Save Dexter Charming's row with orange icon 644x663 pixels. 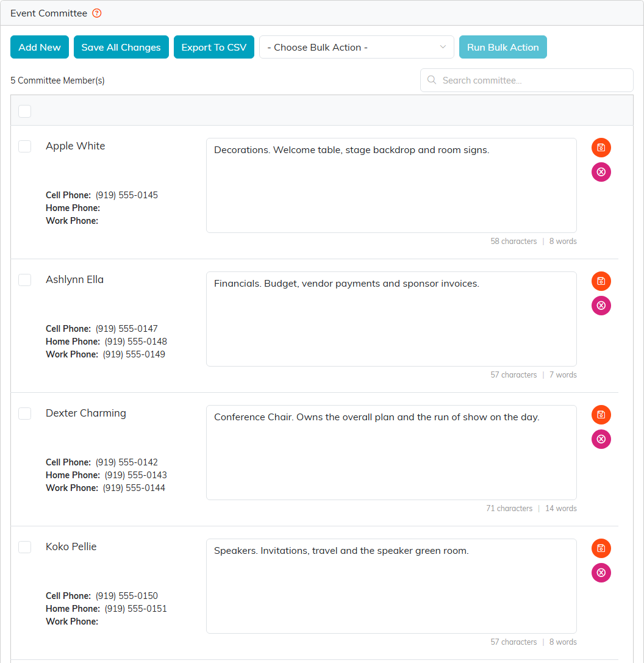point(601,415)
